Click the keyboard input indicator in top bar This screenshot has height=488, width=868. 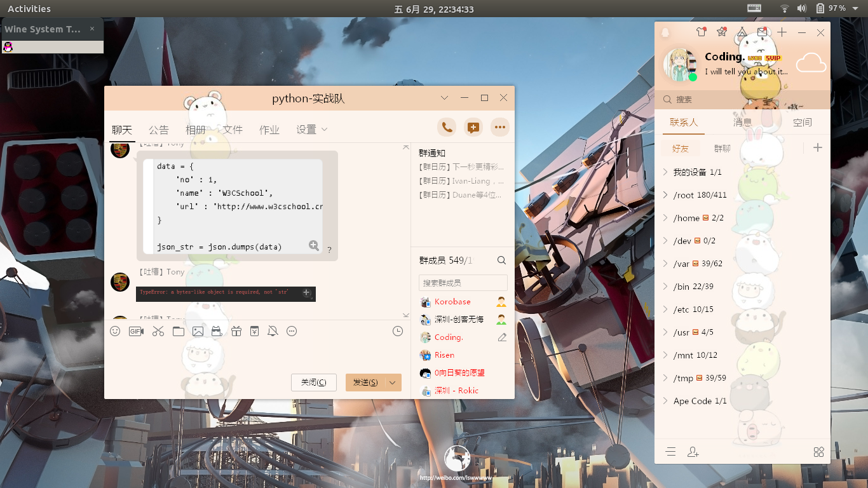(x=754, y=8)
